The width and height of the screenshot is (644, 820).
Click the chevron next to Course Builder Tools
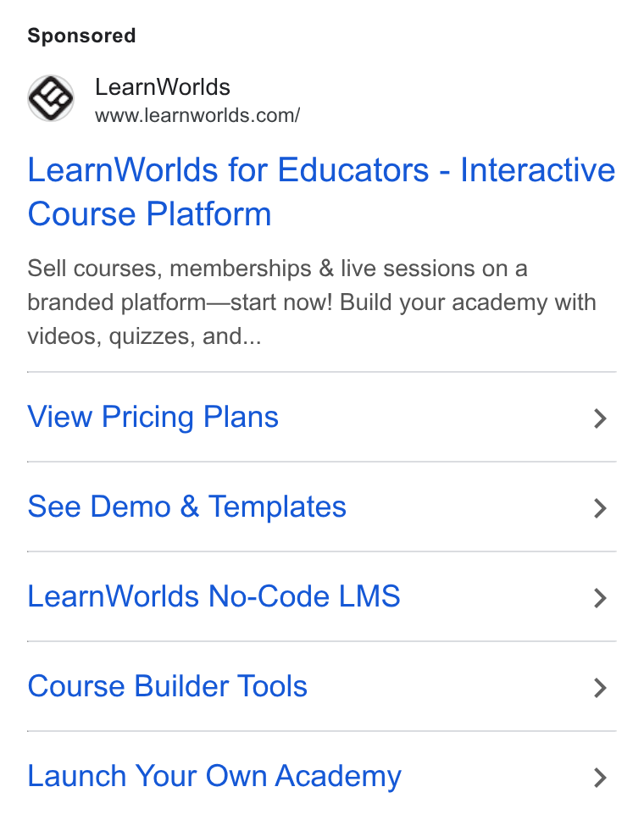click(x=600, y=688)
